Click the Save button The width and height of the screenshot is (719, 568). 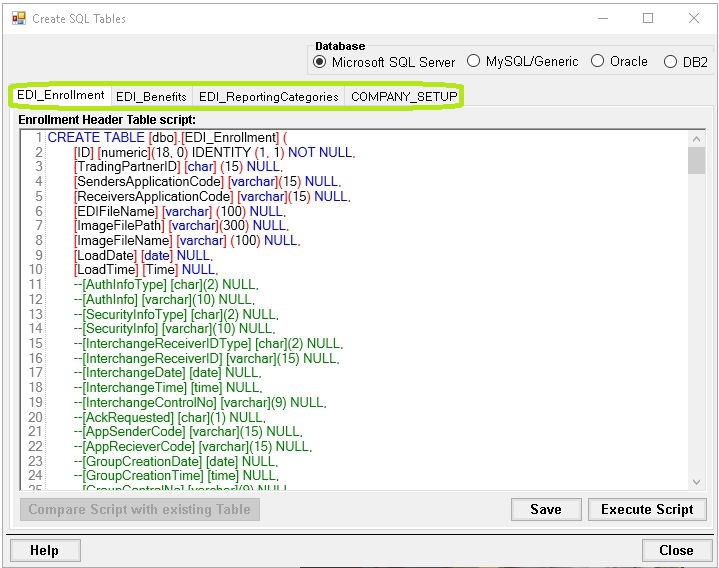[x=546, y=509]
